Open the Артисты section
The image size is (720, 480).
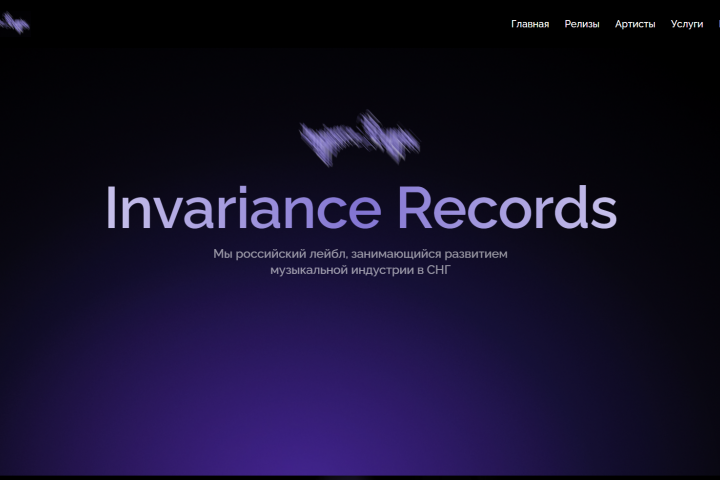635,24
